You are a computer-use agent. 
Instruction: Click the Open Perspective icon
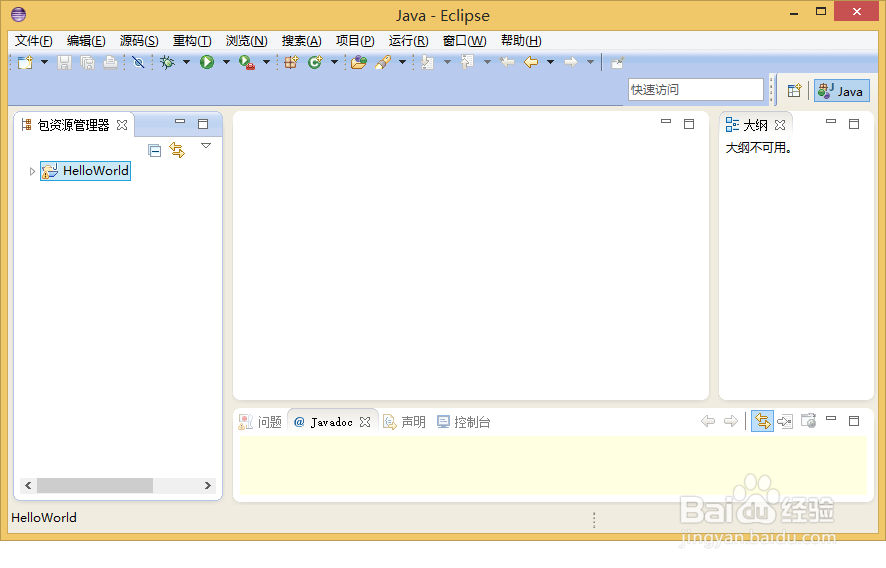point(794,90)
